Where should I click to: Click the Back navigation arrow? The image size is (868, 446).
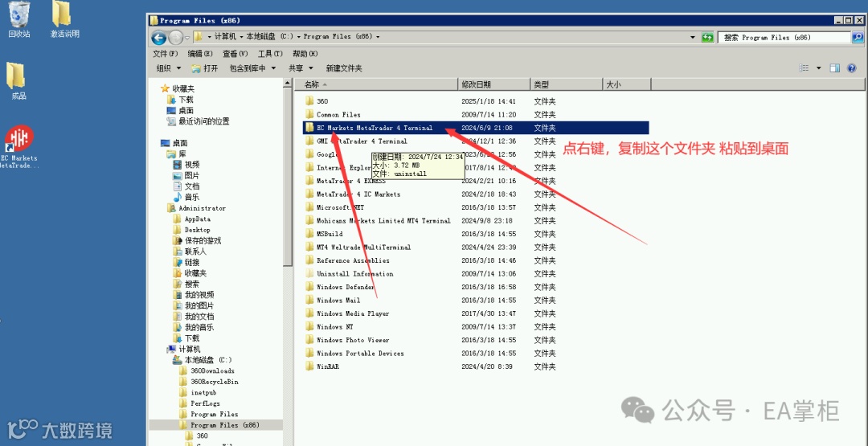[x=159, y=37]
